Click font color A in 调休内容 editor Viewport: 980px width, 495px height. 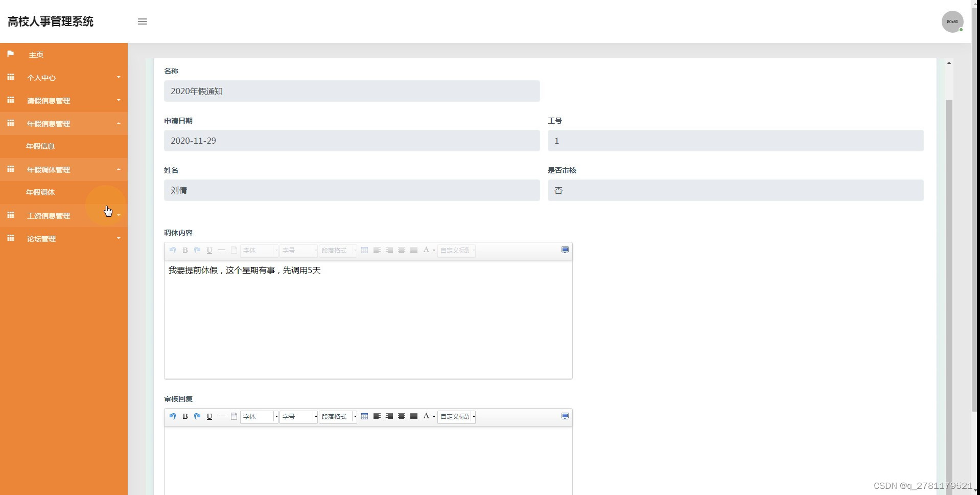pos(426,250)
